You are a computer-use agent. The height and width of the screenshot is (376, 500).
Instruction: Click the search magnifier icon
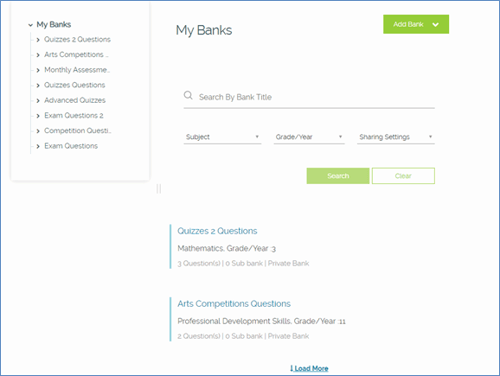click(188, 95)
